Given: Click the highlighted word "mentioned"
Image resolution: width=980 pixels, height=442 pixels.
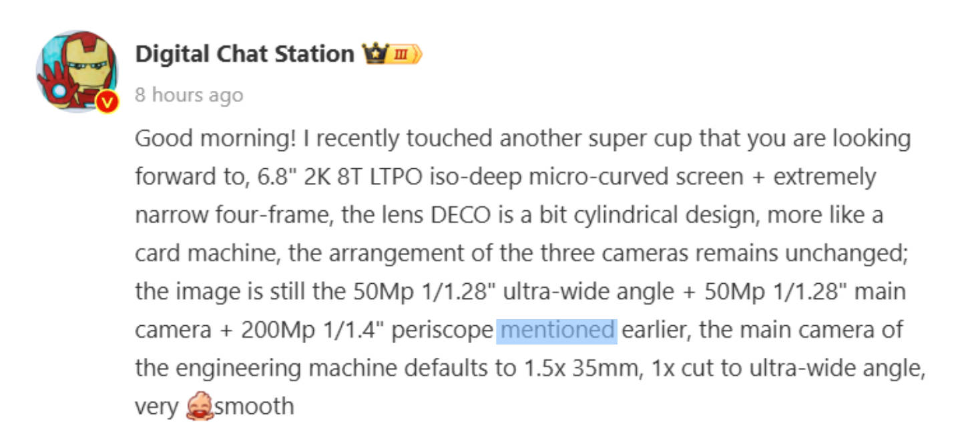Looking at the screenshot, I should (x=557, y=330).
